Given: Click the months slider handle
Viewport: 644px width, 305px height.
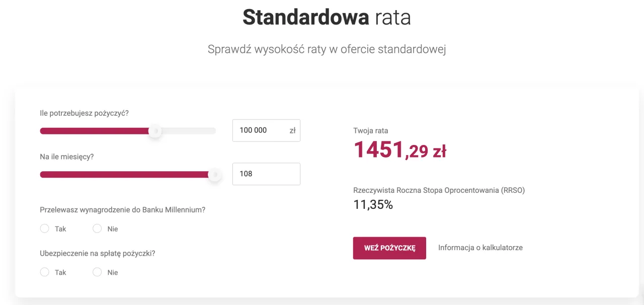Looking at the screenshot, I should point(214,174).
